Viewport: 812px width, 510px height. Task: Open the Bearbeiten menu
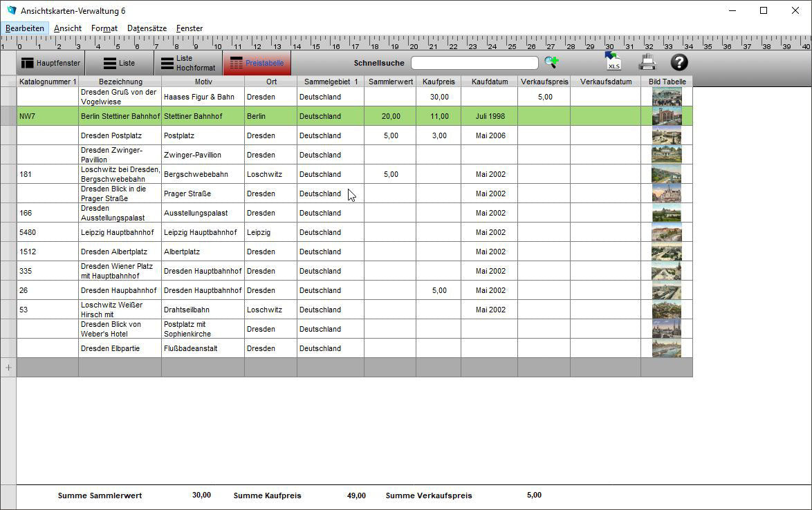25,28
